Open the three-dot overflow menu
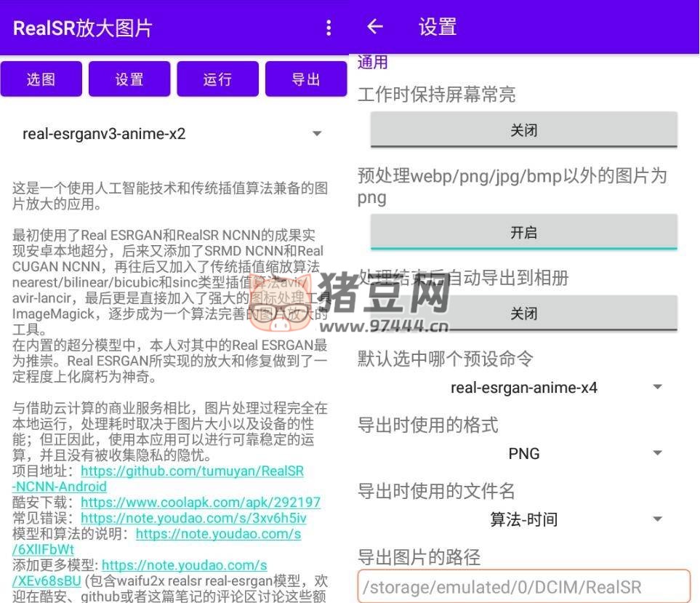The width and height of the screenshot is (700, 603). click(x=329, y=28)
